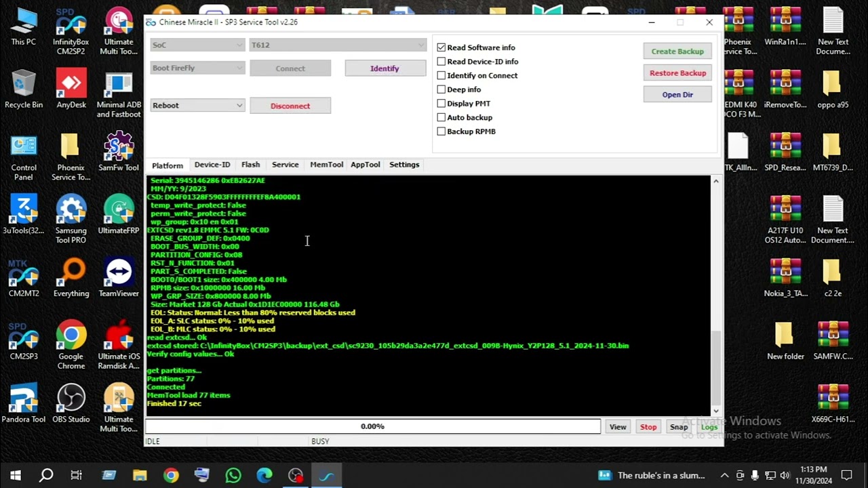Toggle Read Software info checkbox
Image resolution: width=868 pixels, height=488 pixels.
click(441, 47)
